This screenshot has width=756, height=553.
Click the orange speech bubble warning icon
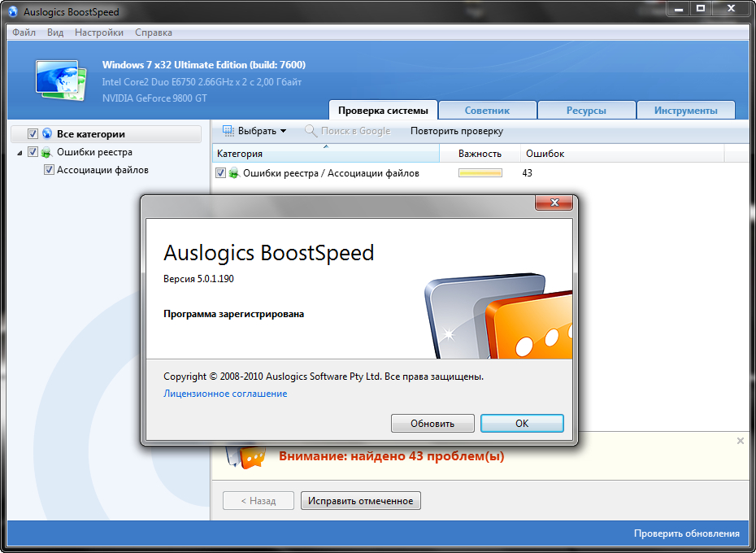[x=253, y=458]
